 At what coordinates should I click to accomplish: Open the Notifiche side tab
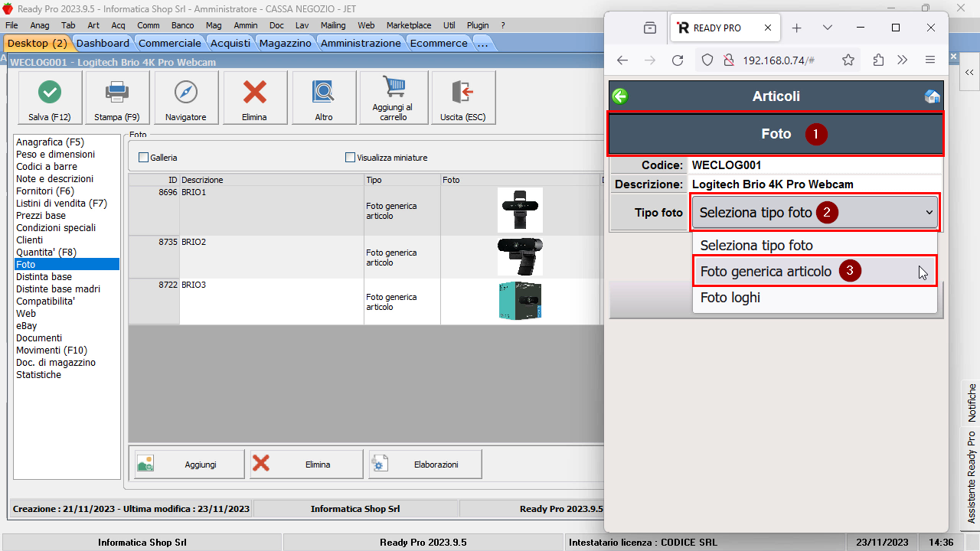point(971,403)
